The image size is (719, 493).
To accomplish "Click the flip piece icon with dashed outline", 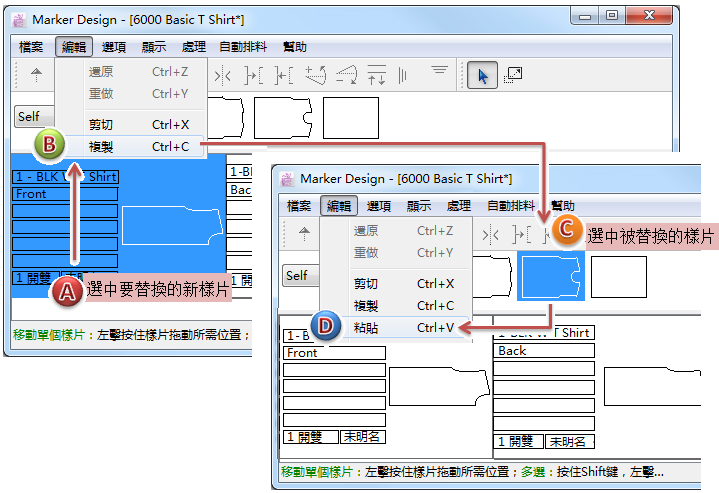I will 347,75.
